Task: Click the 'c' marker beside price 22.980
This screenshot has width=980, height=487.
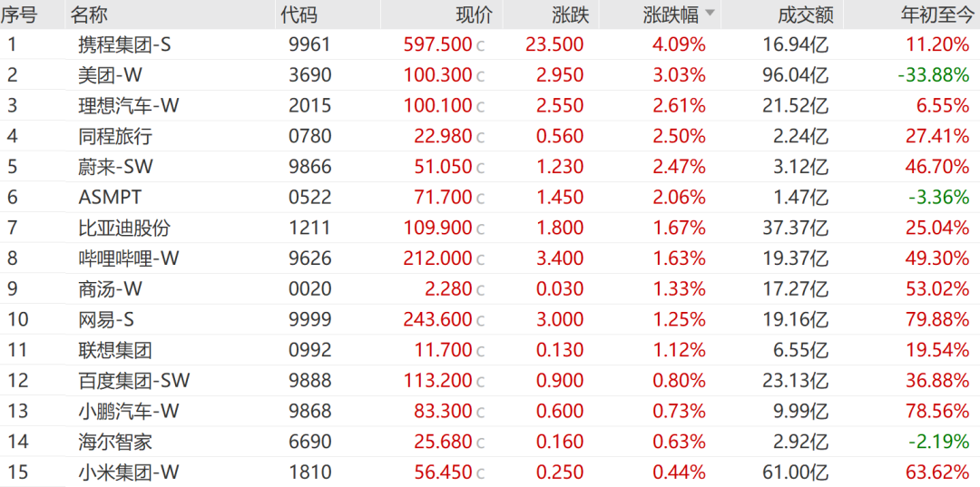Action: point(481,137)
